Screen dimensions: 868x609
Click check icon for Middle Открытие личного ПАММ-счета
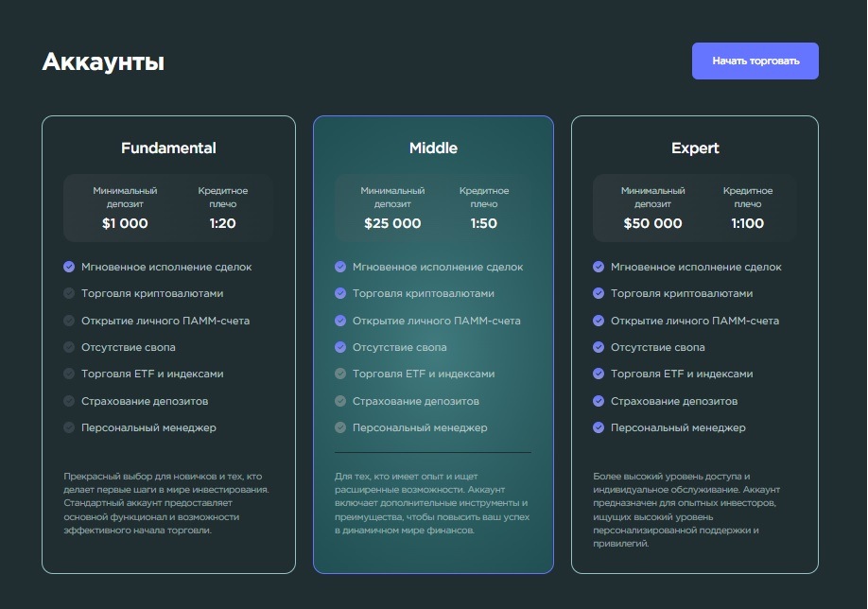pyautogui.click(x=340, y=321)
